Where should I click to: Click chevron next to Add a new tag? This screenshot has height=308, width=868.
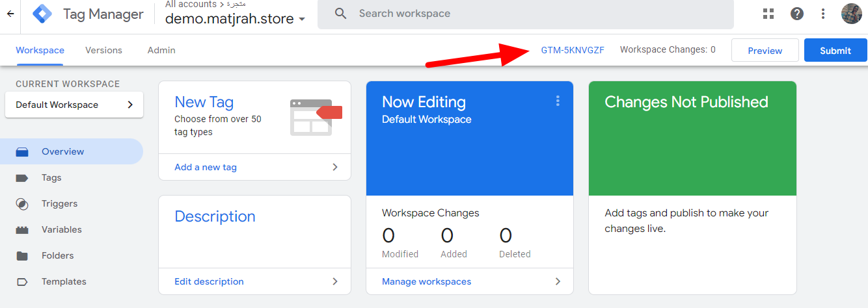pos(335,167)
